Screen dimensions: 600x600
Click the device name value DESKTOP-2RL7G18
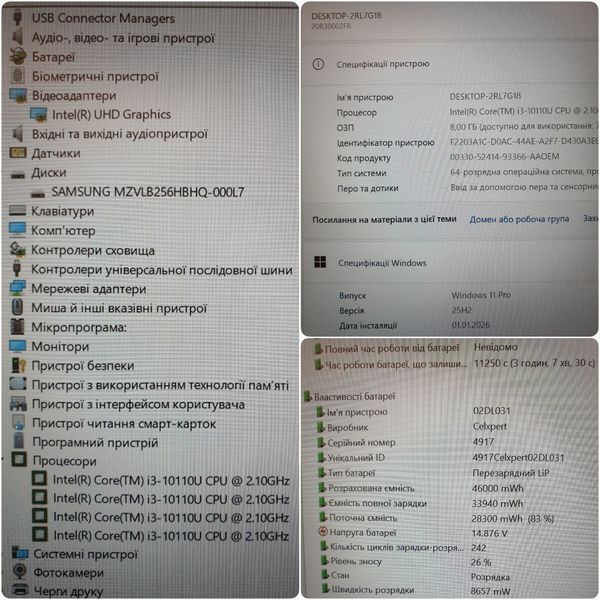tap(485, 96)
